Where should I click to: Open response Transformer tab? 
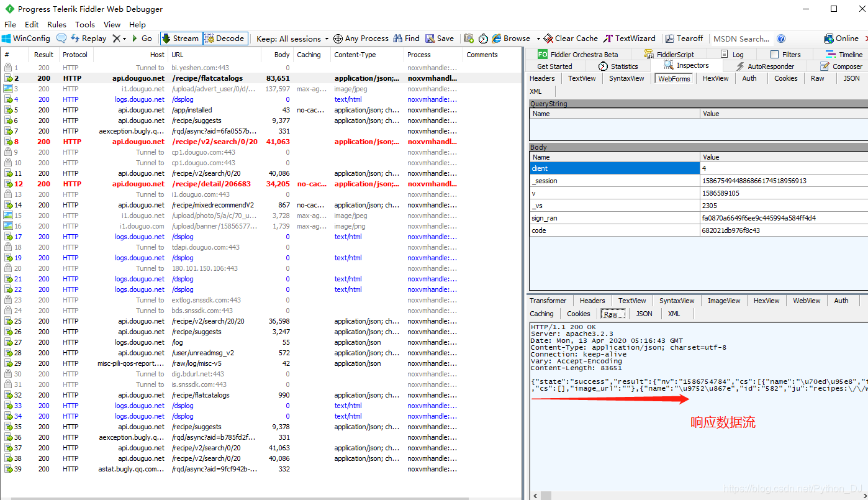[548, 301]
